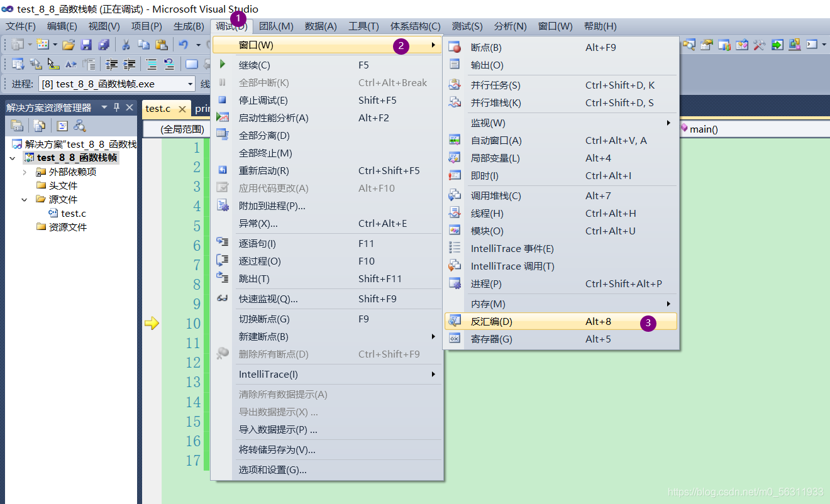Click the Toolbox wrench and hammer icon
Viewport: 830px width, 504px height.
[760, 45]
